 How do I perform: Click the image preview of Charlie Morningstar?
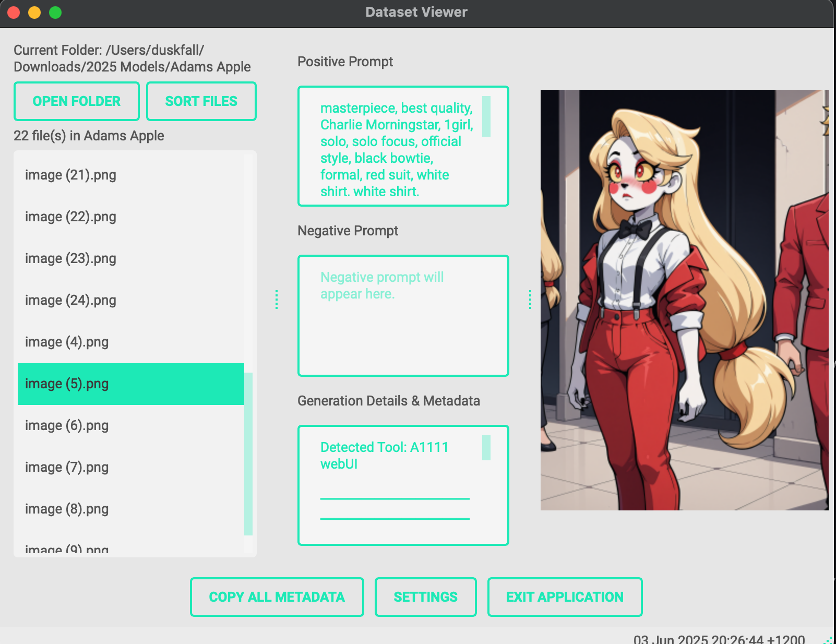(685, 300)
